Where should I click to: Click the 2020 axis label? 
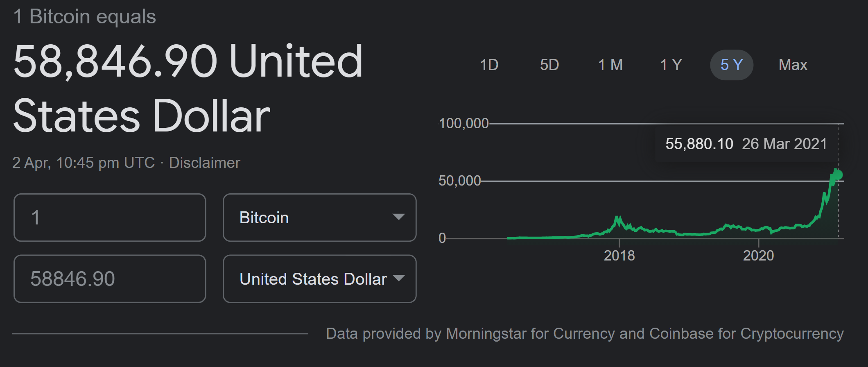758,256
